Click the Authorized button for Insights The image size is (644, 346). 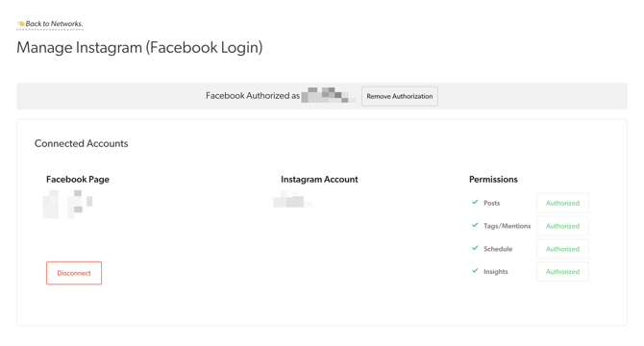[562, 271]
